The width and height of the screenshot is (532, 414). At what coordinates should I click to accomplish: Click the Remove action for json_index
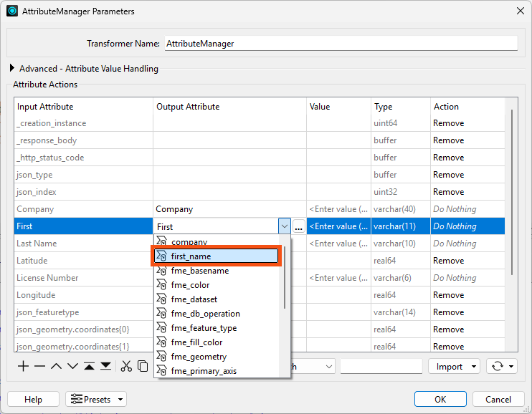[x=467, y=192]
